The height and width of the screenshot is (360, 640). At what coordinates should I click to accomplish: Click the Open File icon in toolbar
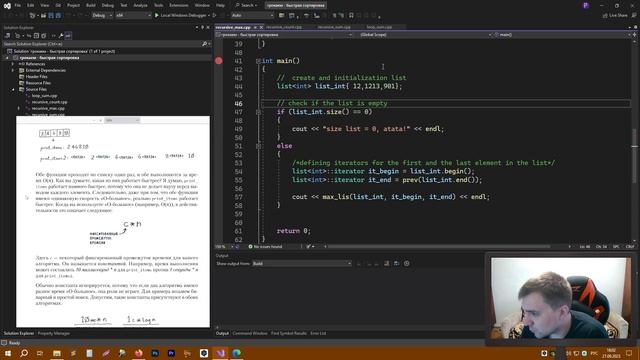click(x=43, y=16)
